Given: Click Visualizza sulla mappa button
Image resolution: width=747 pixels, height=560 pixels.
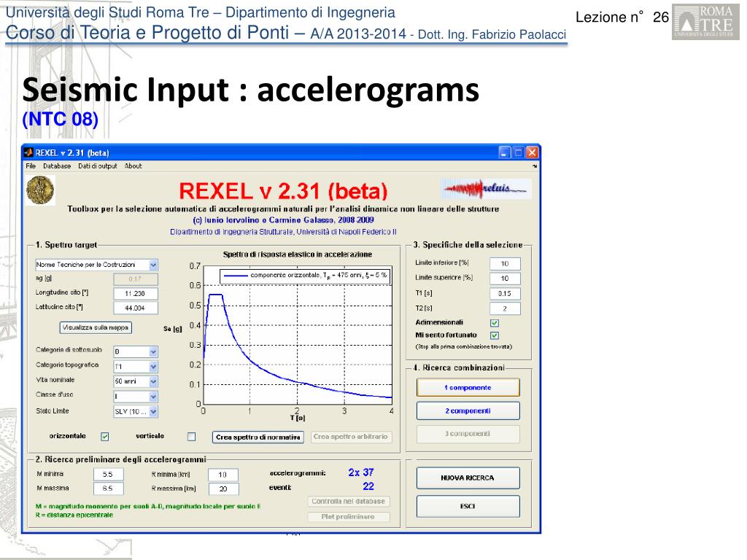Looking at the screenshot, I should click(x=96, y=327).
